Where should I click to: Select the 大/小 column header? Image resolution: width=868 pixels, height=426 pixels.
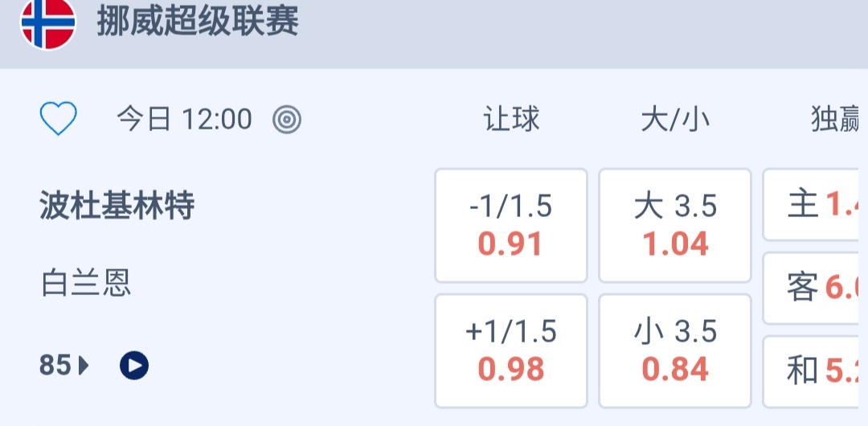click(x=675, y=120)
